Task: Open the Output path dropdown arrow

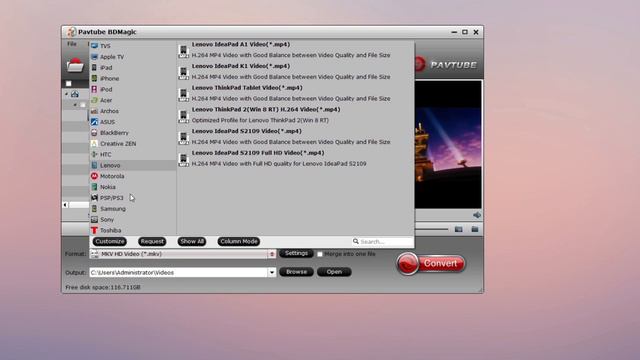Action: click(272, 272)
